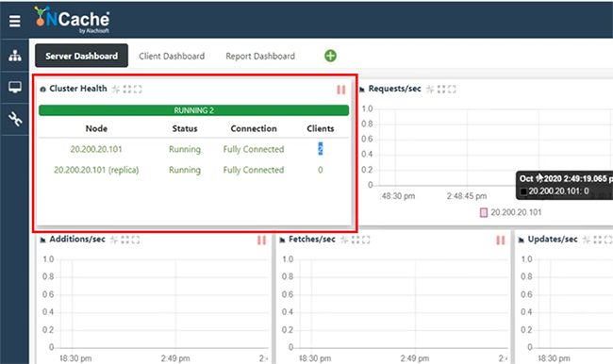Click the Updates/sec panel title
The height and width of the screenshot is (364, 613).
553,240
